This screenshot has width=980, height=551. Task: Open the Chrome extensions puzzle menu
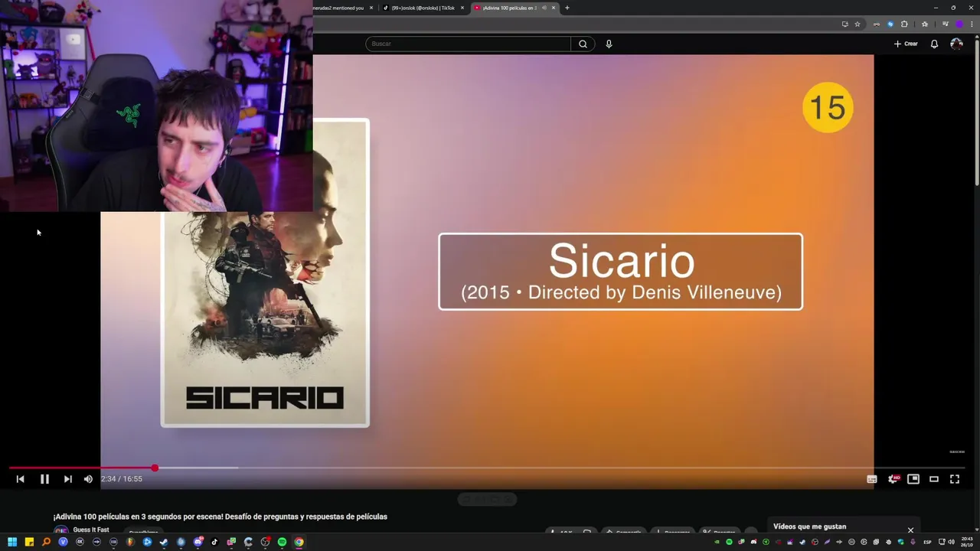pyautogui.click(x=904, y=24)
